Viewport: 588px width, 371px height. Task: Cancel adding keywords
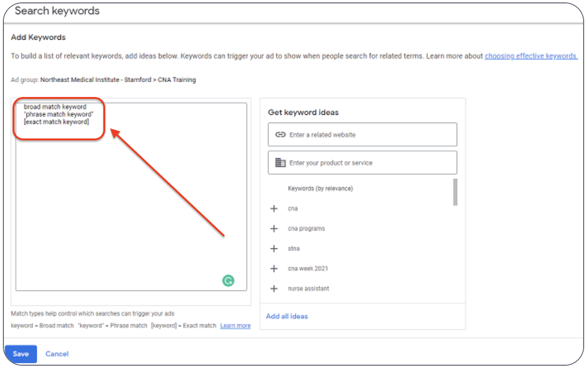coord(57,354)
